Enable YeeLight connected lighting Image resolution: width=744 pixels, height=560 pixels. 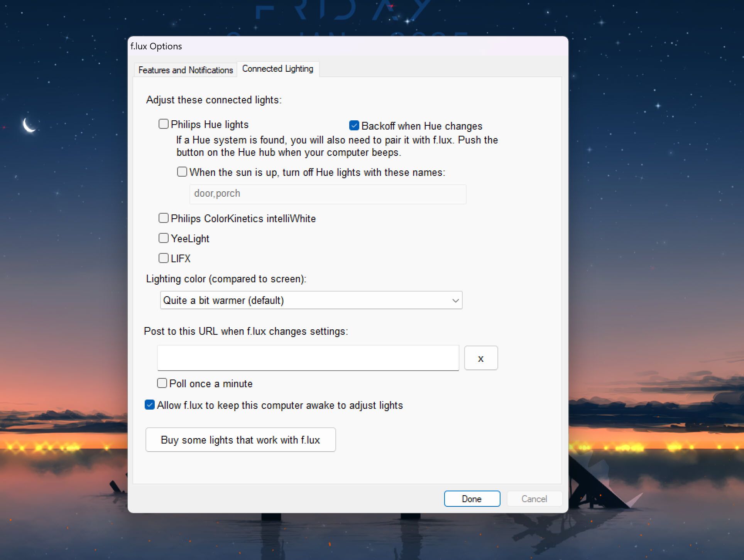pyautogui.click(x=164, y=238)
